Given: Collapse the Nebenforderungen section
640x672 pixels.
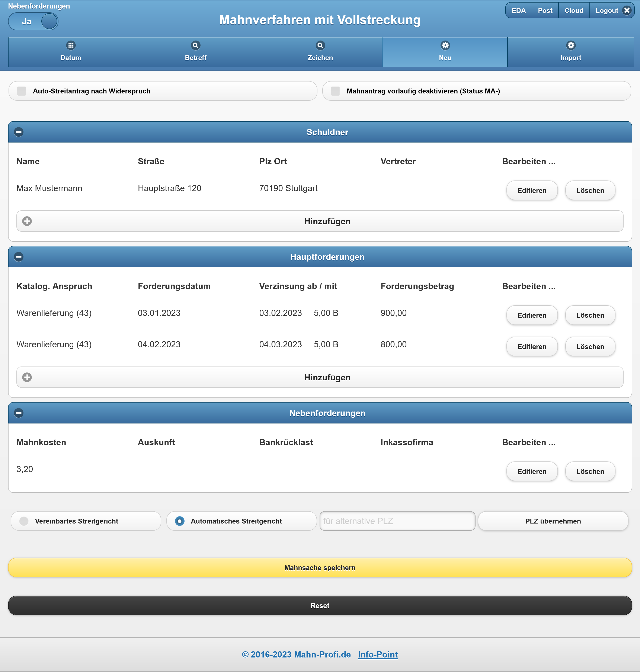Looking at the screenshot, I should (x=19, y=413).
